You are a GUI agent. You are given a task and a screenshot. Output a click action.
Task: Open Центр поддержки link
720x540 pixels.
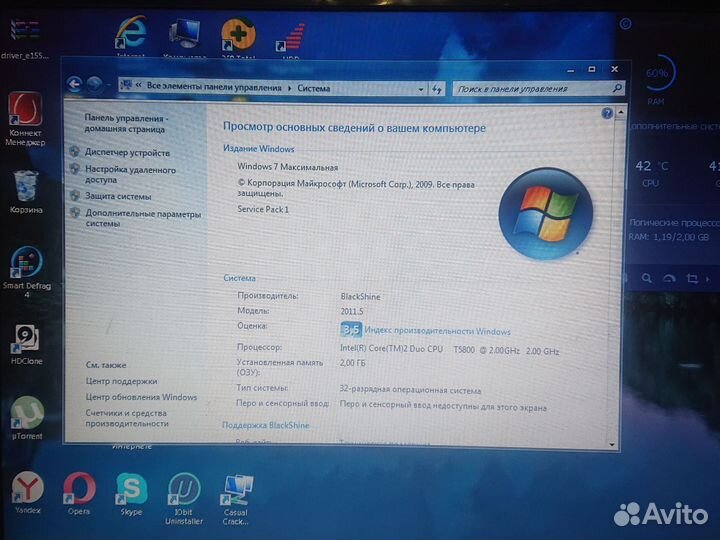121,381
